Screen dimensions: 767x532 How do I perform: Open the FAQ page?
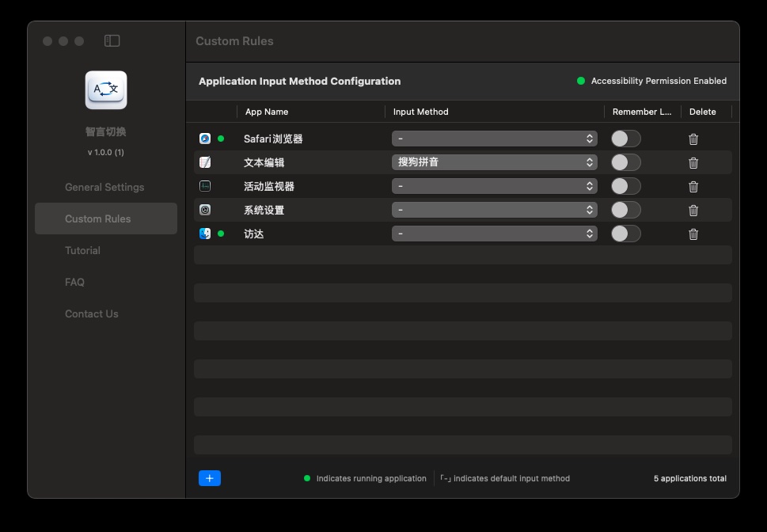75,282
